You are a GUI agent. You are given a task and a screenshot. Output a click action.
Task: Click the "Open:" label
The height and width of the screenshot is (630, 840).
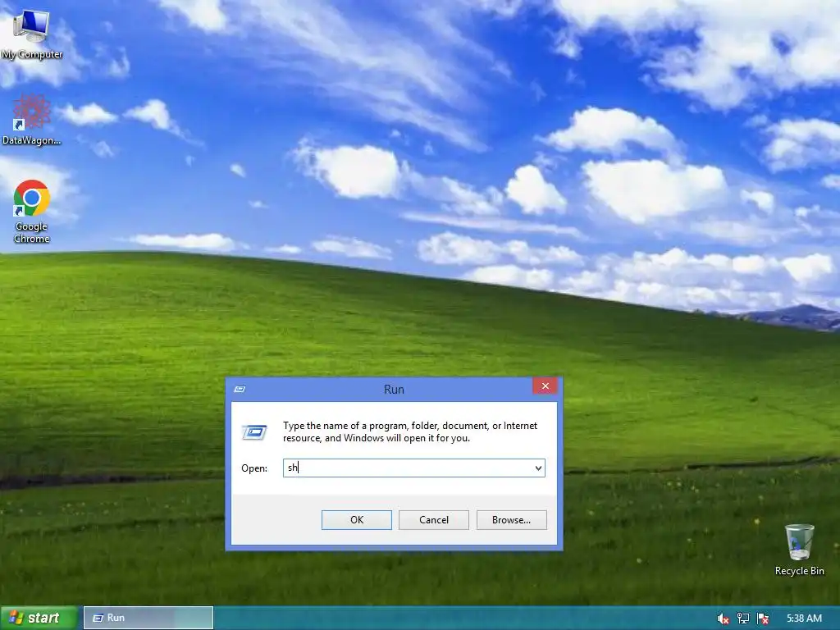pyautogui.click(x=254, y=468)
